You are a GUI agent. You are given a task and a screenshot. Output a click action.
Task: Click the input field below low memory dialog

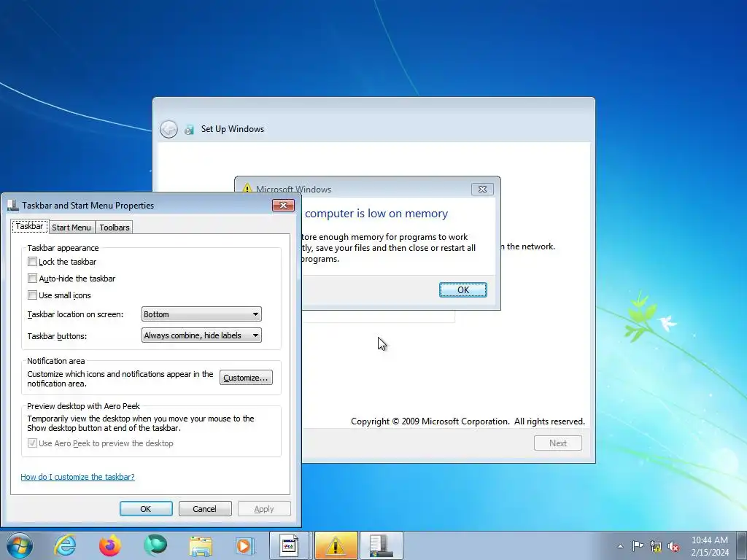pyautogui.click(x=379, y=316)
